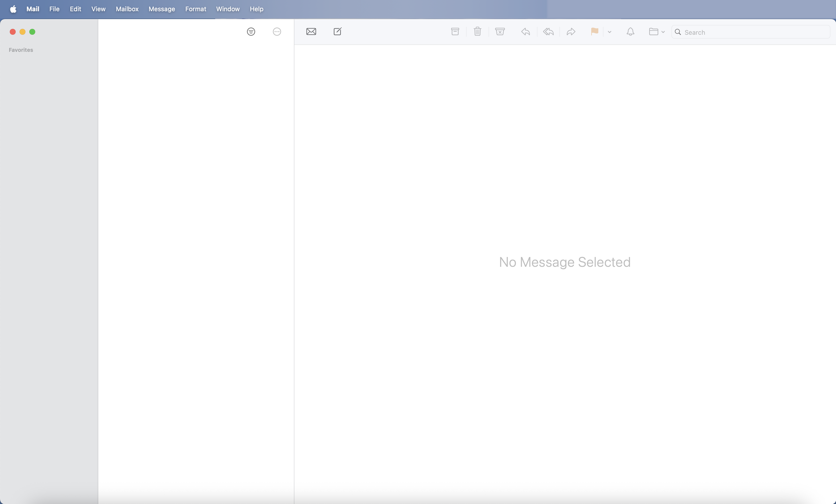Click the green full screen button

click(x=32, y=32)
